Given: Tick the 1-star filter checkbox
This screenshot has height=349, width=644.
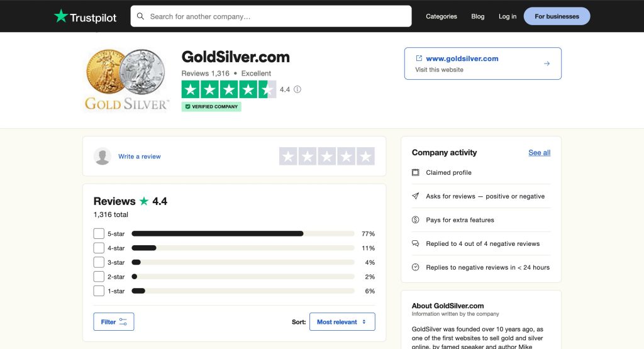Looking at the screenshot, I should pyautogui.click(x=99, y=291).
